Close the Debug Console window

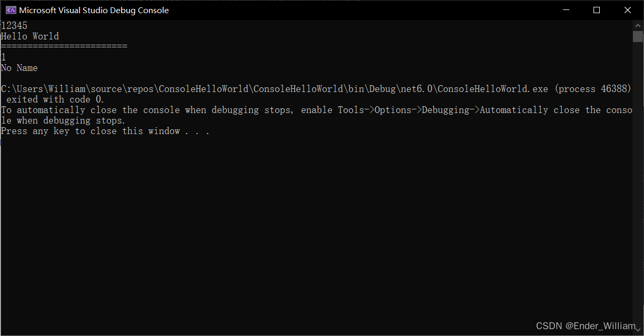pos(628,10)
